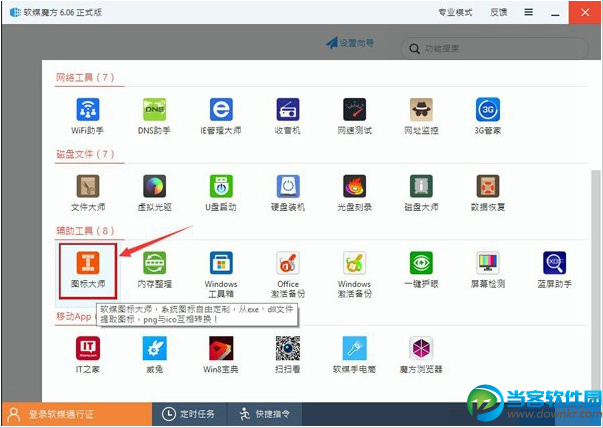Open the 反馈 feedback link

499,12
